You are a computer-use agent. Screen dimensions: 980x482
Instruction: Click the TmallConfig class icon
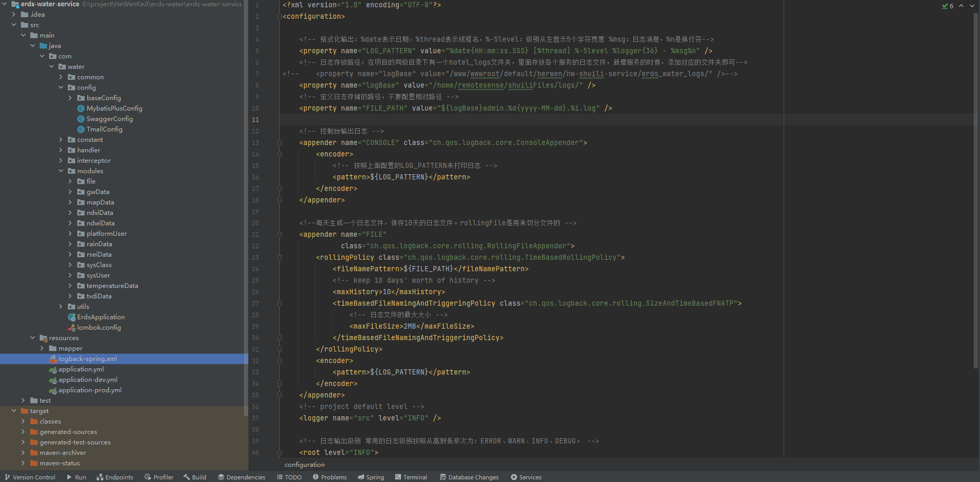point(81,129)
